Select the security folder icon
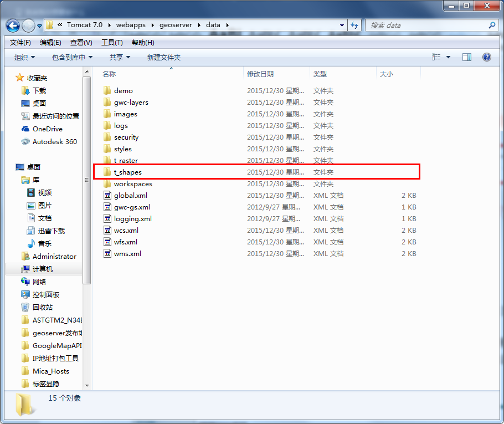This screenshot has height=424, width=504. (x=107, y=137)
